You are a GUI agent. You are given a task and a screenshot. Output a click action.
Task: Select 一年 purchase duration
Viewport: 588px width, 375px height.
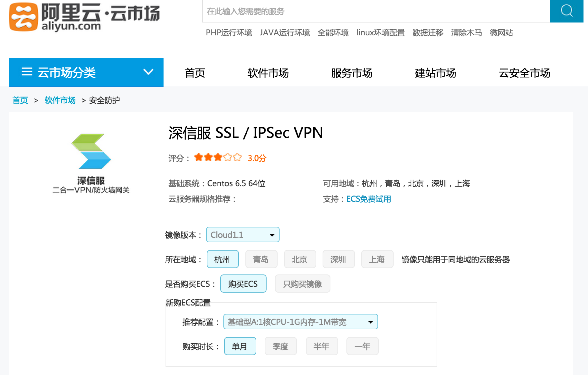(362, 346)
